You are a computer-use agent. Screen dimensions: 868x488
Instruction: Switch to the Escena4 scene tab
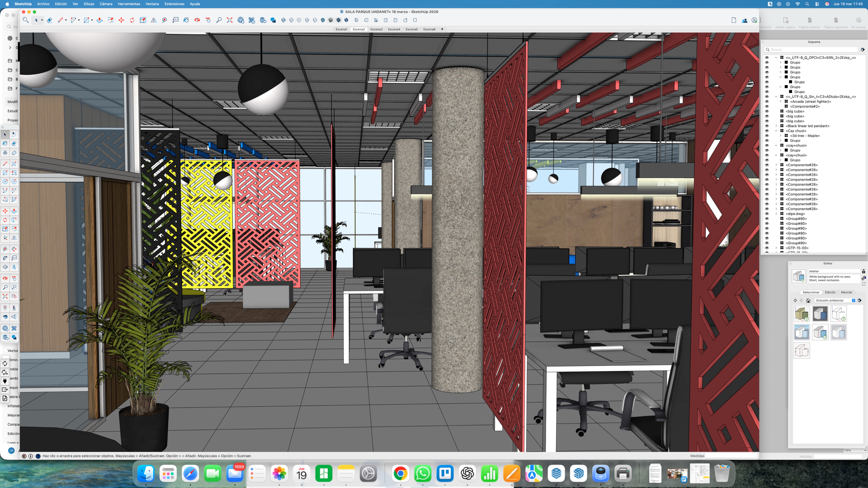394,29
